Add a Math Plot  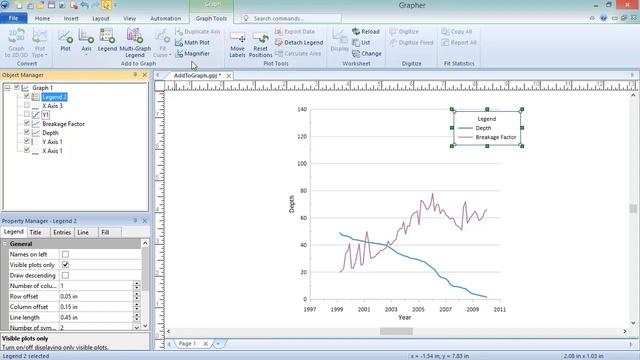tap(192, 42)
